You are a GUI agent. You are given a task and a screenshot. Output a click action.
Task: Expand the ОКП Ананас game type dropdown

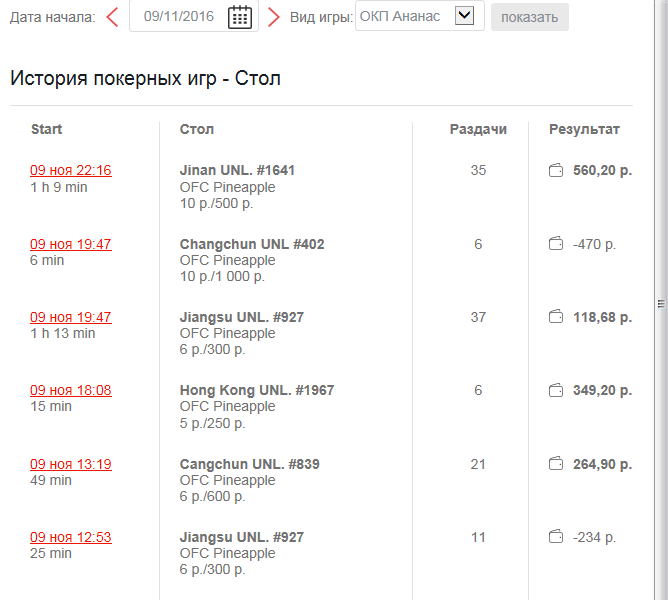coord(420,16)
